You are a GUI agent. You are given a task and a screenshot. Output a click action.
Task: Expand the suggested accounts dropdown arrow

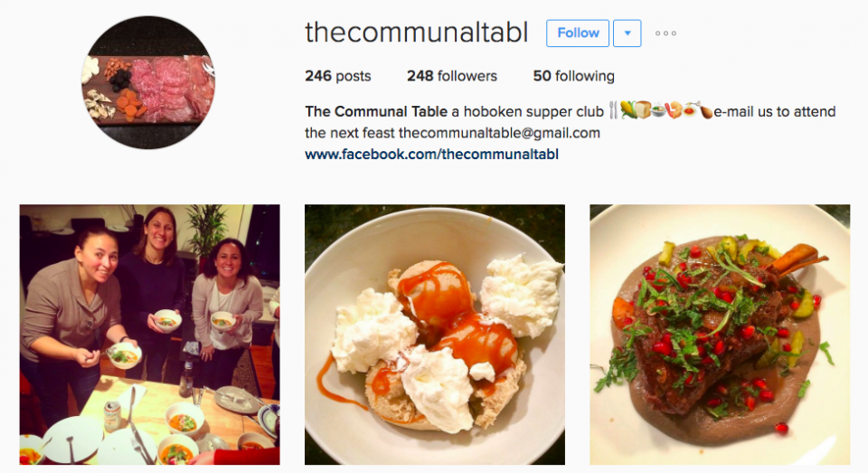pyautogui.click(x=627, y=33)
